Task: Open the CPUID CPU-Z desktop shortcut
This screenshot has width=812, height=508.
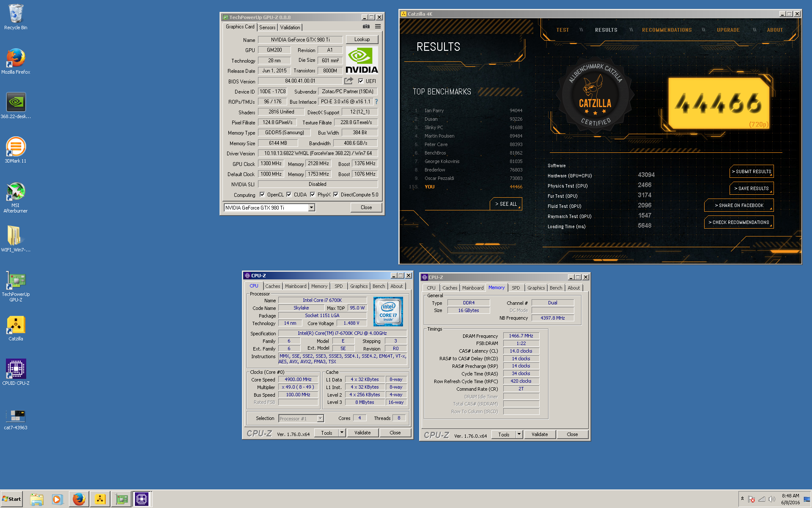Action: tap(16, 373)
